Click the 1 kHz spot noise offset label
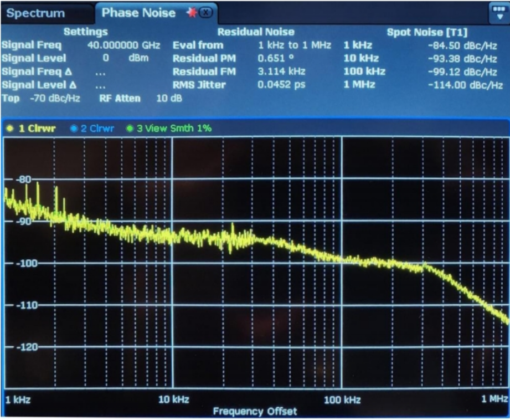This screenshot has width=510, height=420. [358, 45]
